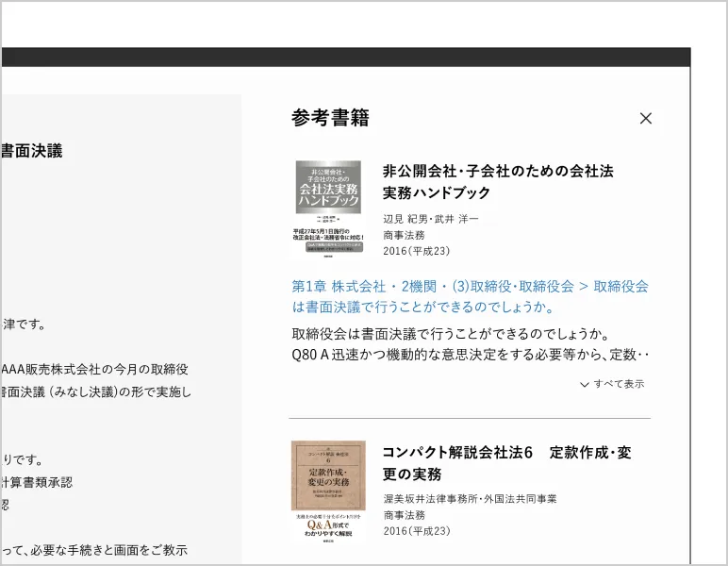Open the 第1章 株式会社・2機関 chapter link
Screen dimensions: 728x566
pos(470,296)
